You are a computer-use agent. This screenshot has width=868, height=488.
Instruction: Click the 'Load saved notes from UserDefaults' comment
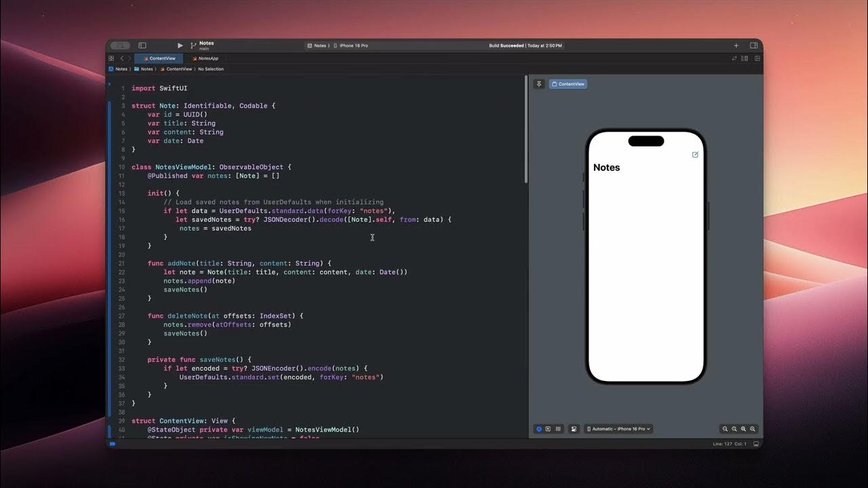(273, 202)
